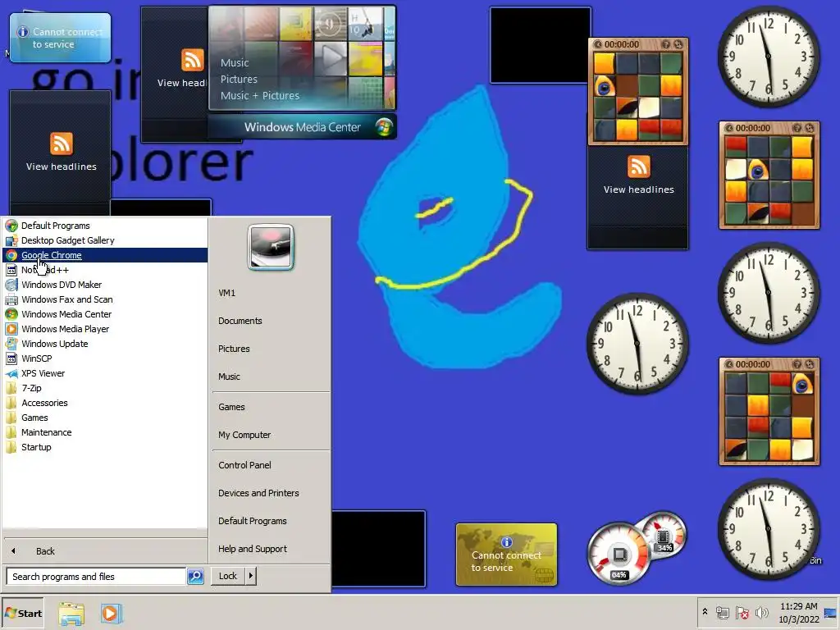This screenshot has width=840, height=630.
Task: Click the Show desktop button
Action: [830, 613]
